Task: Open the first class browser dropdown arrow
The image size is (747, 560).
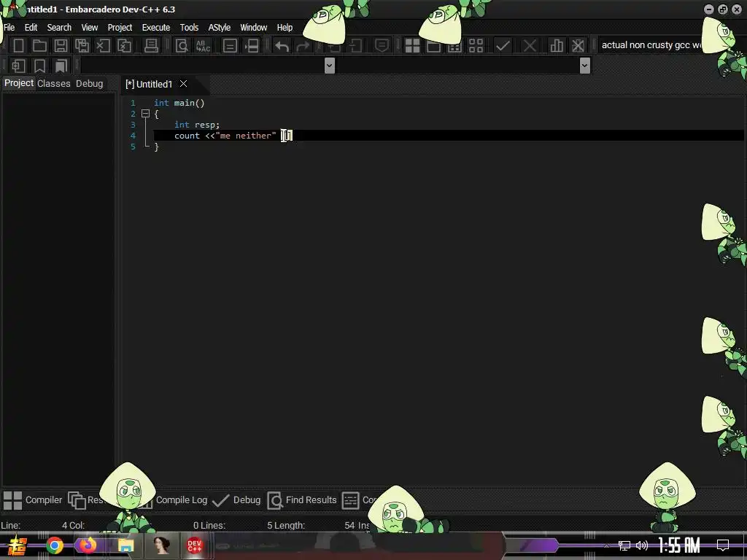Action: (329, 66)
